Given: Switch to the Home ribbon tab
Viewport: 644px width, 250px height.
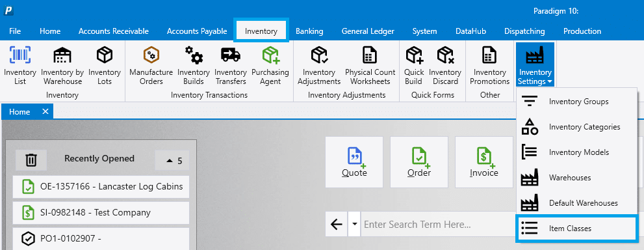Looking at the screenshot, I should point(50,31).
